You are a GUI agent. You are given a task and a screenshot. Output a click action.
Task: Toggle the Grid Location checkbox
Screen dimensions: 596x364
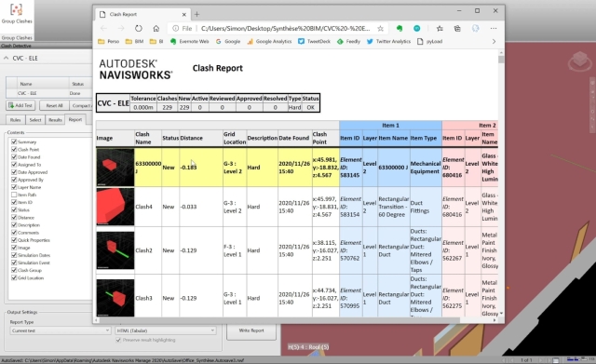click(14, 277)
